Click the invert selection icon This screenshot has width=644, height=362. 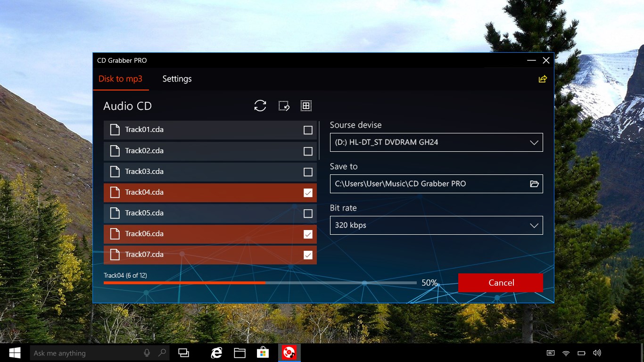[x=284, y=106]
